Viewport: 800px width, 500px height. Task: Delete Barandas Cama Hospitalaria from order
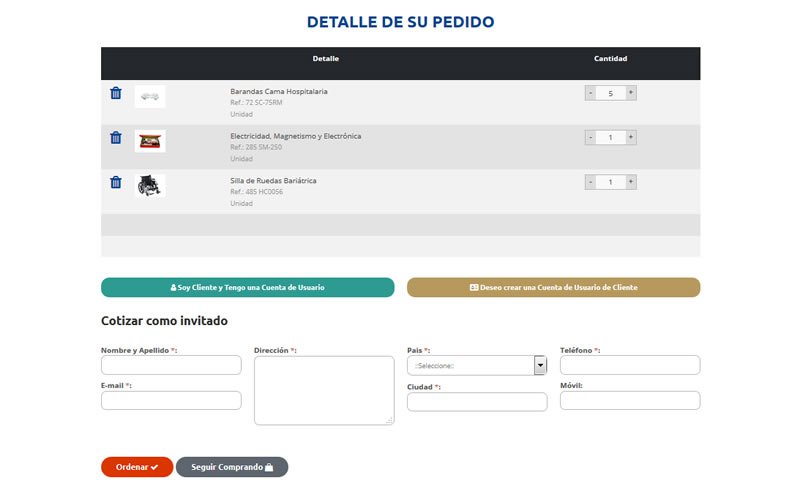coord(116,93)
